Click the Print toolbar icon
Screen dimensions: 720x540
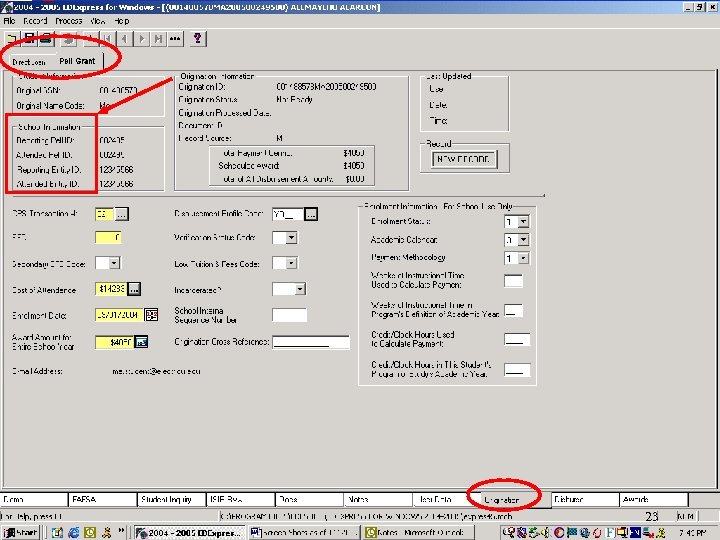tap(46, 39)
